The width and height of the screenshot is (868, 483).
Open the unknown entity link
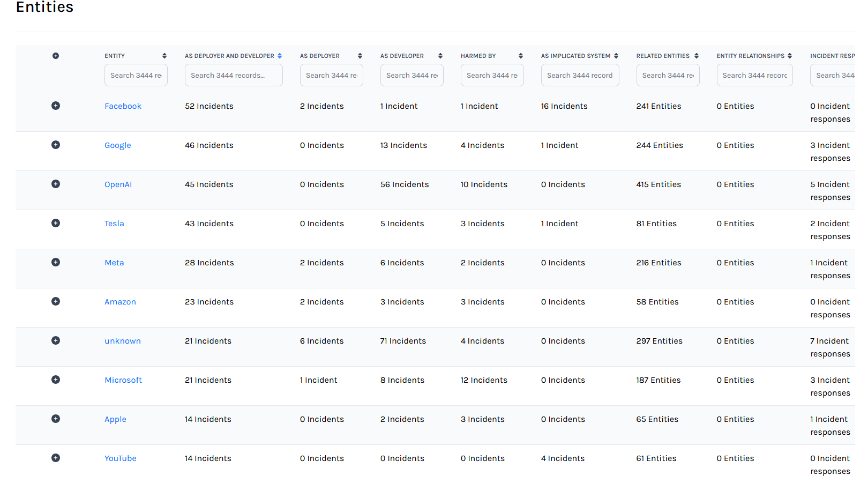[x=123, y=341]
